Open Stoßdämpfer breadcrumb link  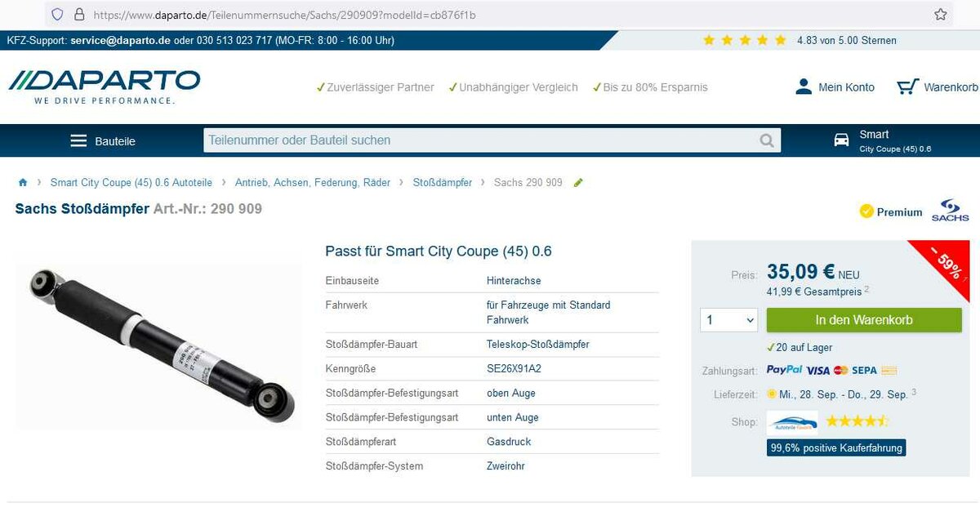(x=443, y=183)
